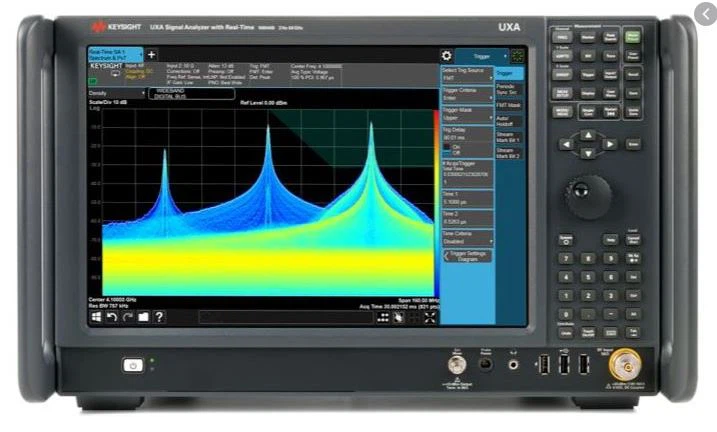
Task: Select the Periodic Sync Src tab
Action: (x=509, y=89)
